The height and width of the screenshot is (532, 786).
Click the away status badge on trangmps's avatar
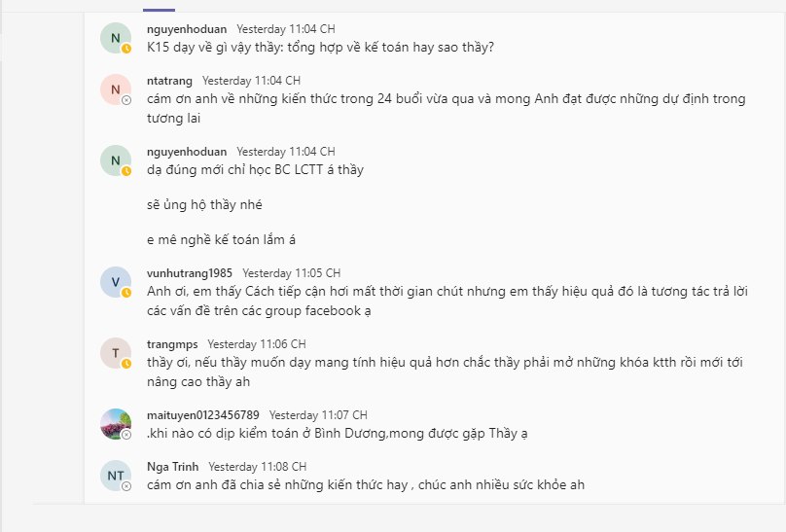click(126, 364)
